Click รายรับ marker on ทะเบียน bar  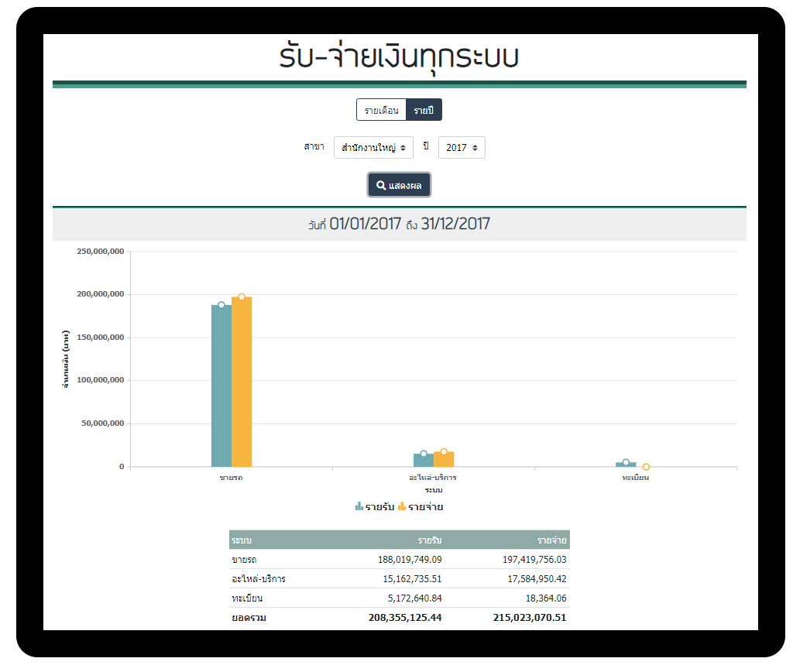pyautogui.click(x=626, y=463)
